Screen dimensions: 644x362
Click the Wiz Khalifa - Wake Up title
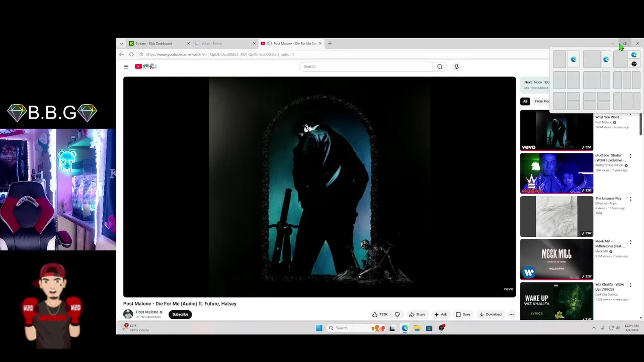(x=610, y=287)
